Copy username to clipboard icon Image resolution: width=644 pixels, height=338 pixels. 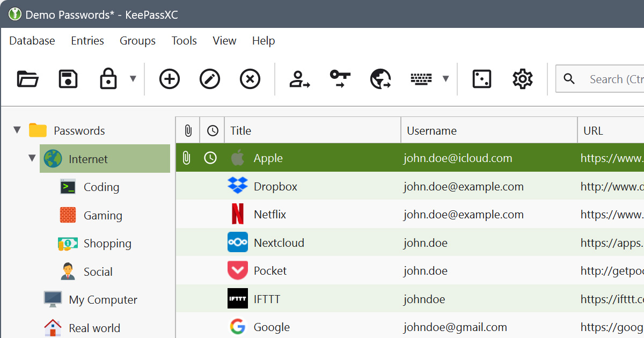299,79
